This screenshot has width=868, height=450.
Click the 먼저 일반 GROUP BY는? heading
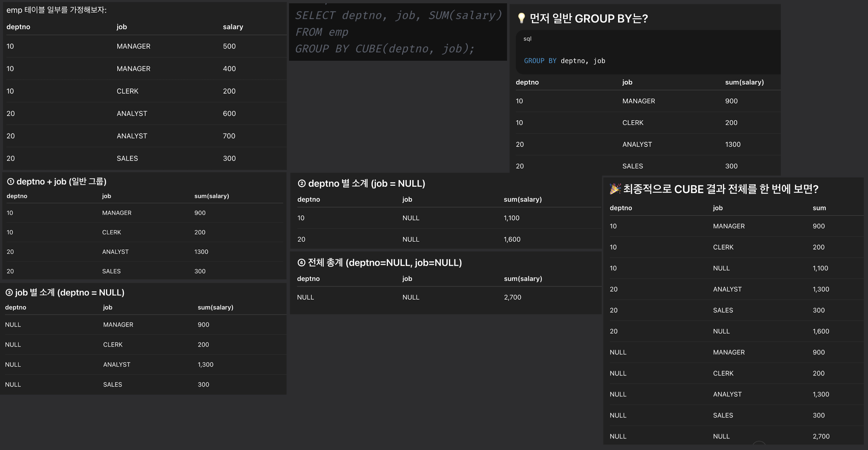point(588,19)
